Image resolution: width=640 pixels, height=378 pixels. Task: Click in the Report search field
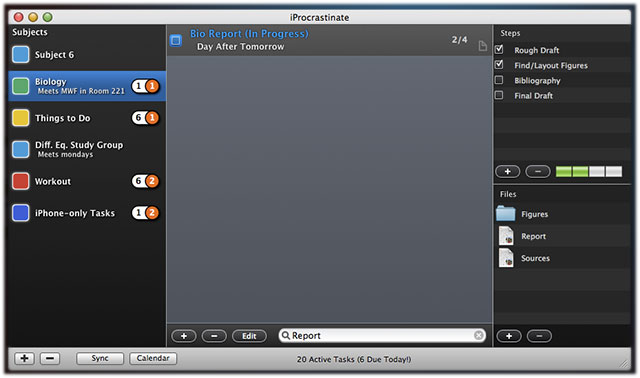coord(382,335)
